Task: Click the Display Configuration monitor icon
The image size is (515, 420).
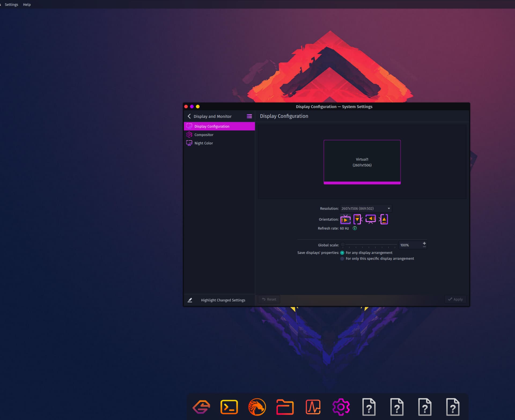Action: click(x=189, y=126)
